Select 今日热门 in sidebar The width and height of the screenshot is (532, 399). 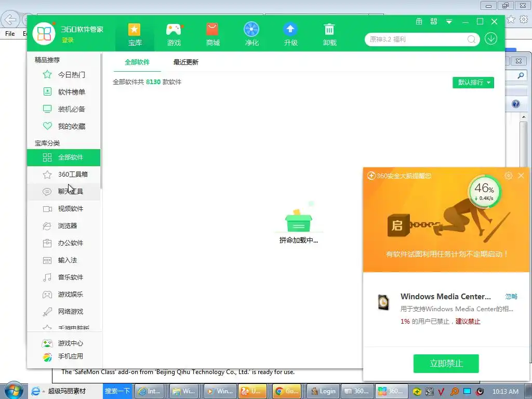(64, 74)
